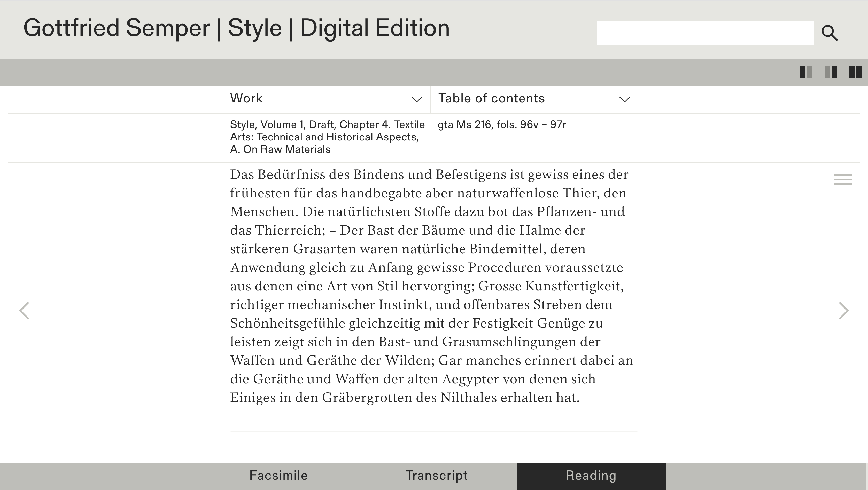868x490 pixels.
Task: Open the Table of contents selector
Action: (x=491, y=98)
